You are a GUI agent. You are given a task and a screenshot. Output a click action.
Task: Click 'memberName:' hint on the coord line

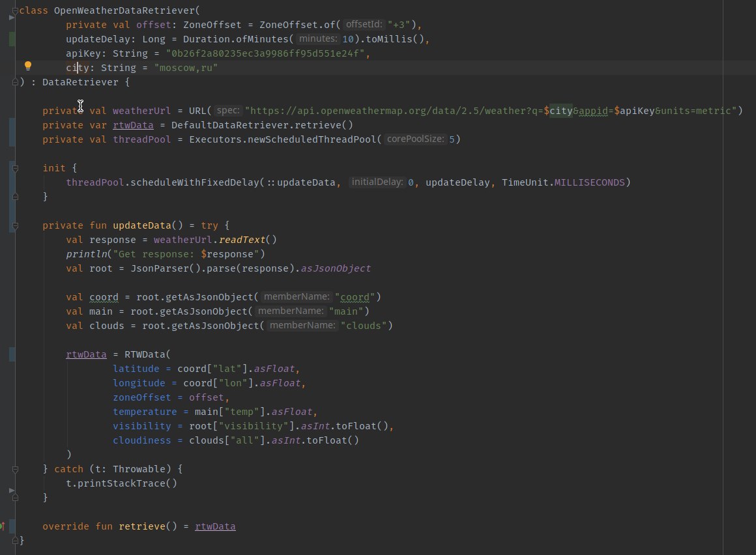pyautogui.click(x=297, y=296)
